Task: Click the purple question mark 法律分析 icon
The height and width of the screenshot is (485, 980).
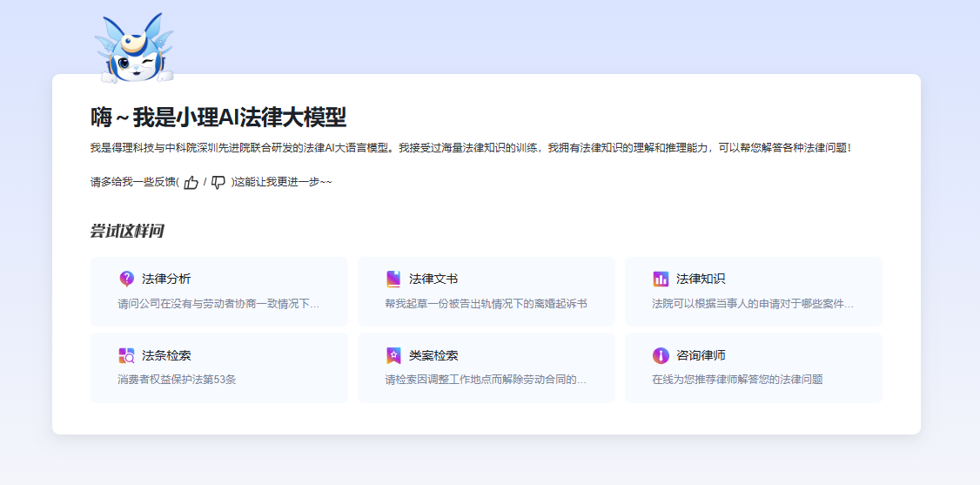Action: [127, 279]
